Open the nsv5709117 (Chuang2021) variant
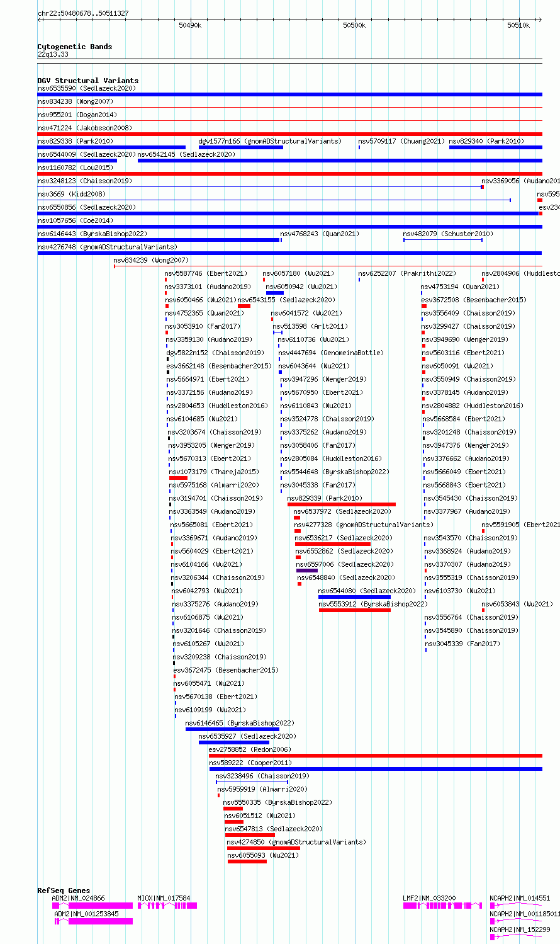 [401, 141]
